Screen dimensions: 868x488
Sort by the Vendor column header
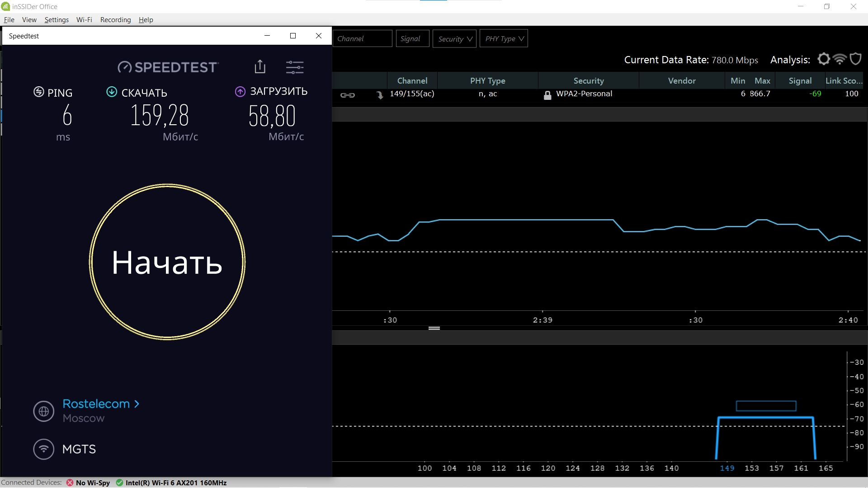[682, 80]
